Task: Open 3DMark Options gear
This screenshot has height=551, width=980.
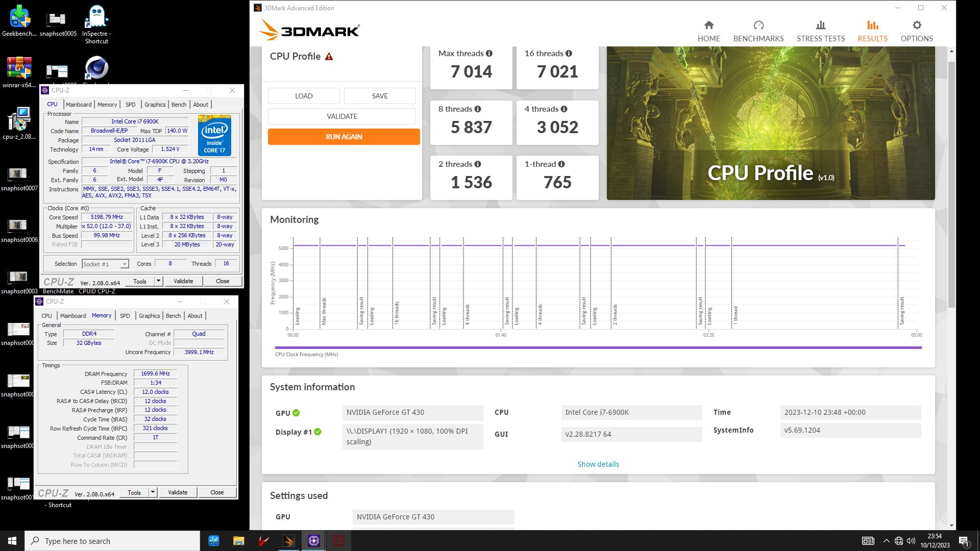Action: [917, 31]
